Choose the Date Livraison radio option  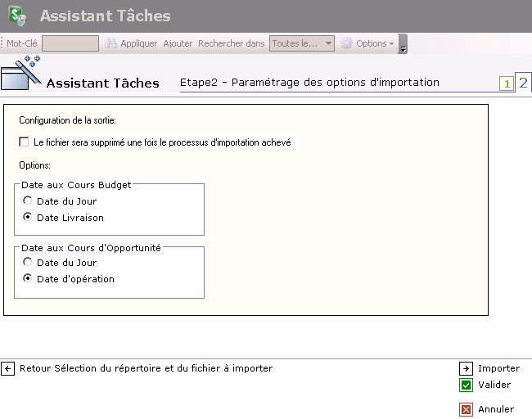tap(28, 218)
